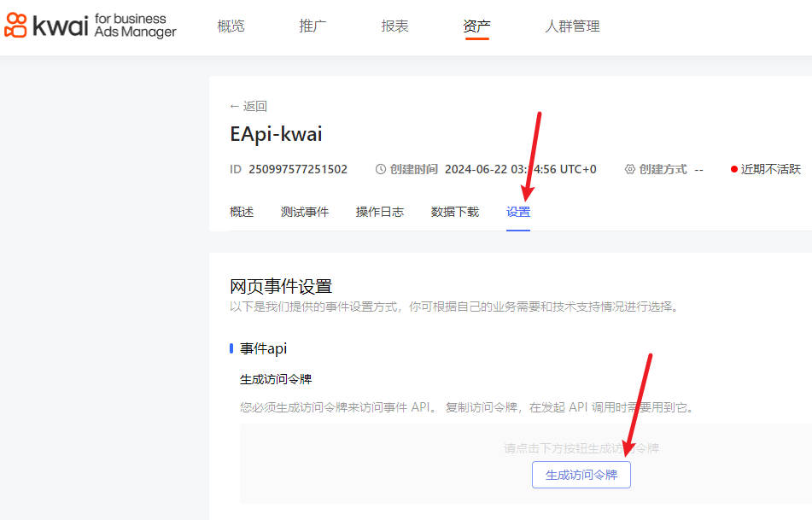
Task: Switch to the 数据下载 tab
Action: click(455, 211)
